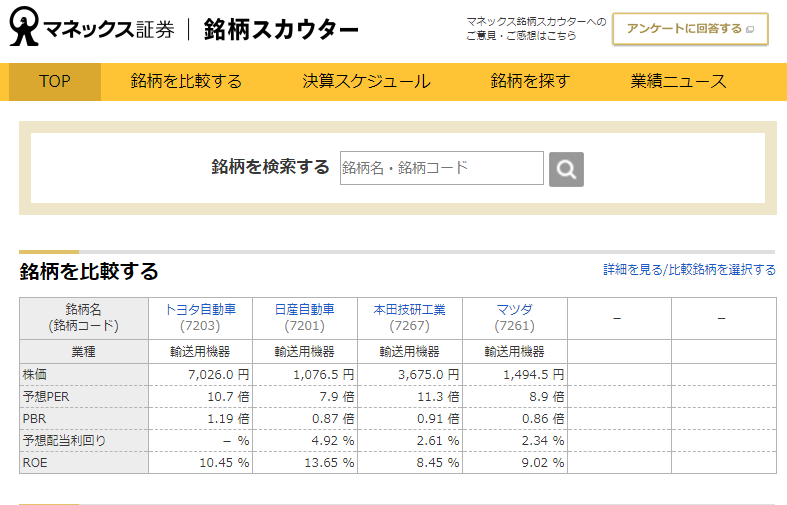
Task: Select the Mazda stock price 1,494.5 円
Action: (533, 374)
